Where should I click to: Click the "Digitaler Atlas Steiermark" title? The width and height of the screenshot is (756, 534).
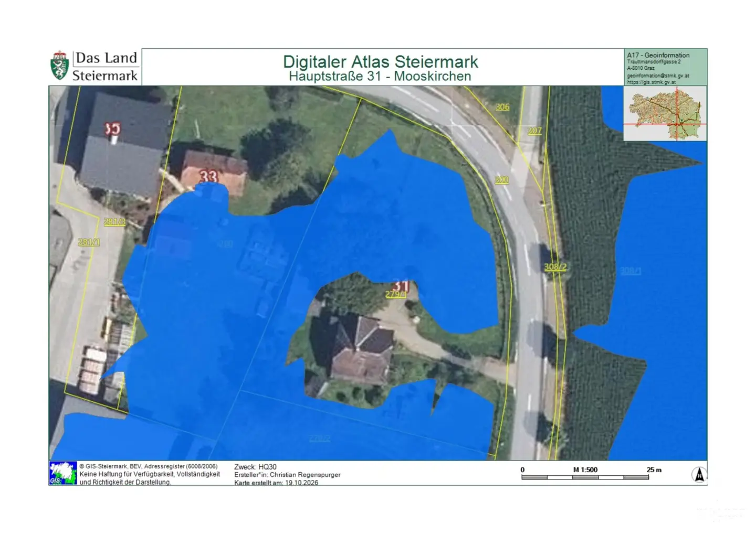381,61
